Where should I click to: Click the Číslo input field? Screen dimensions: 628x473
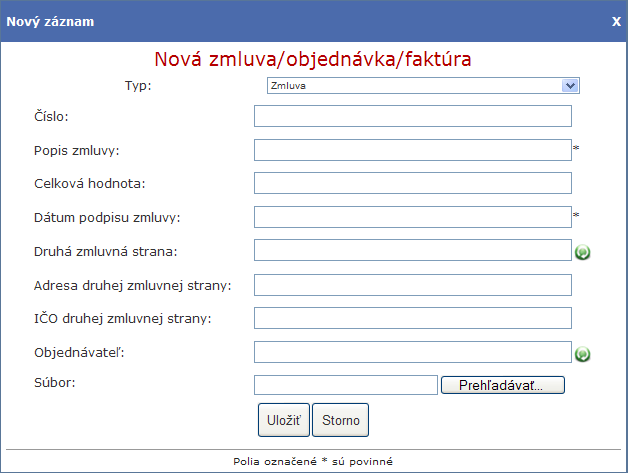413,116
